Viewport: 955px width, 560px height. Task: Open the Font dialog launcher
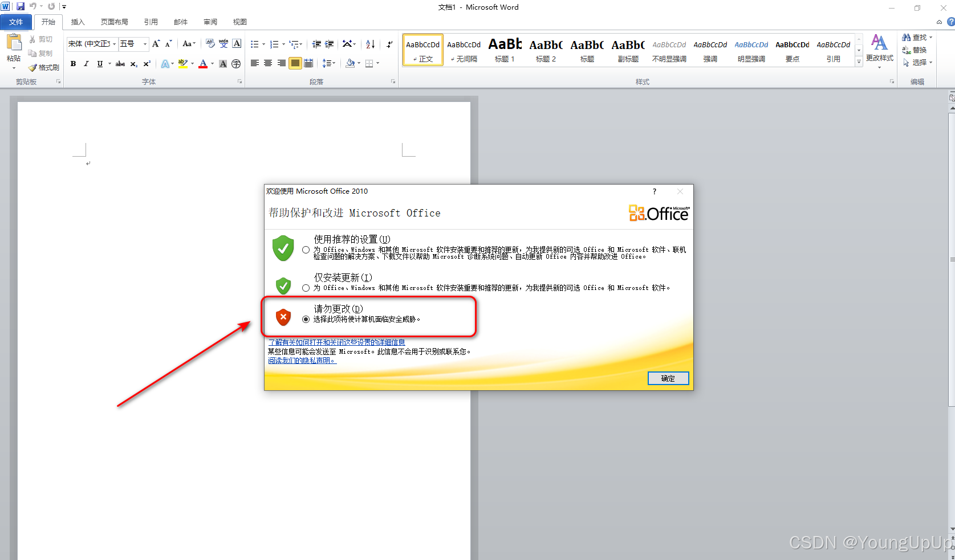(x=240, y=82)
